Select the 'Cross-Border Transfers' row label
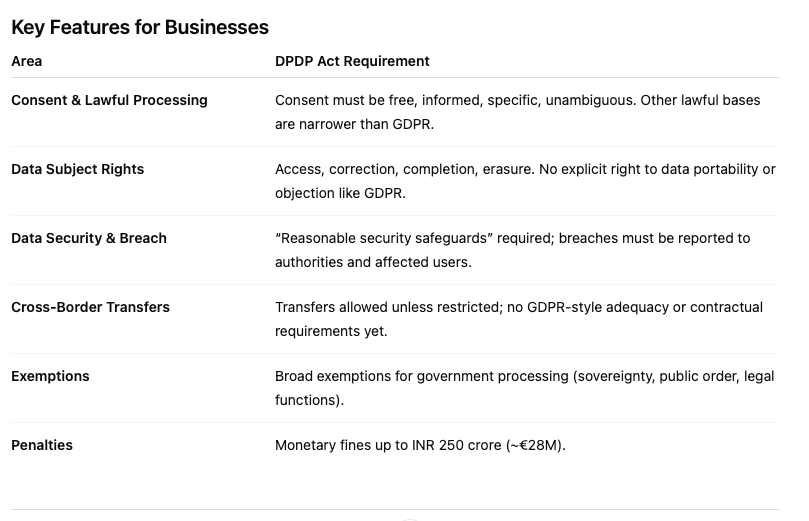Viewport: 809px width, 521px height. tap(90, 307)
